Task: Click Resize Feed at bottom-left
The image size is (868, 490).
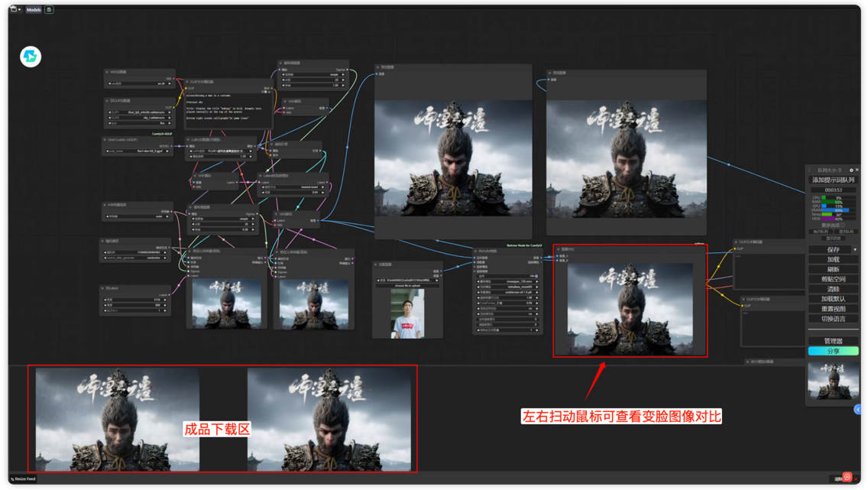Action: pyautogui.click(x=23, y=479)
